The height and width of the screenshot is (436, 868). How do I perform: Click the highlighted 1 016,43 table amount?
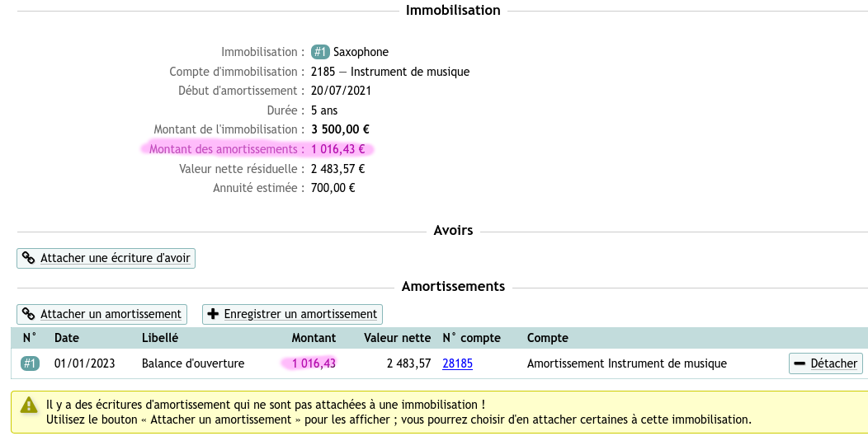tap(314, 363)
